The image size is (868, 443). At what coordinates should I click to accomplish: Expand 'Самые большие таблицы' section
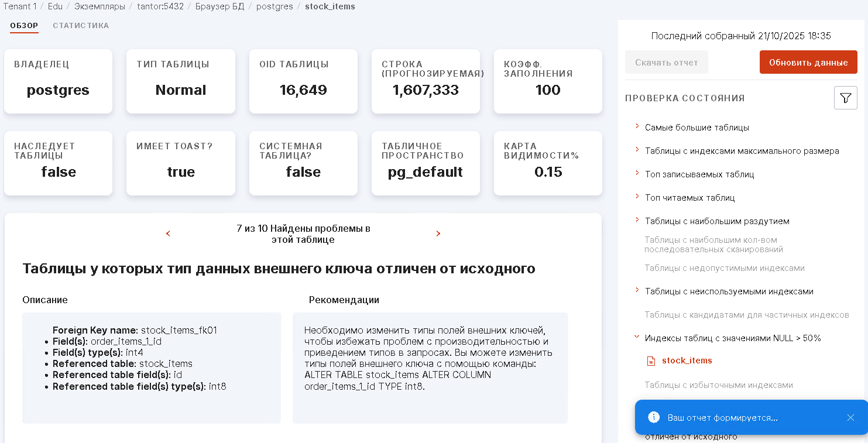pyautogui.click(x=637, y=126)
